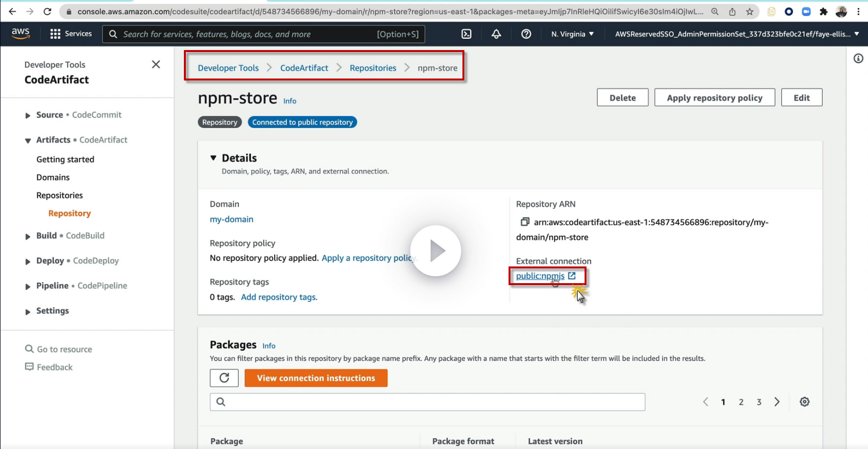This screenshot has height=449, width=868.
Task: Click View connection instructions button
Action: (x=316, y=378)
